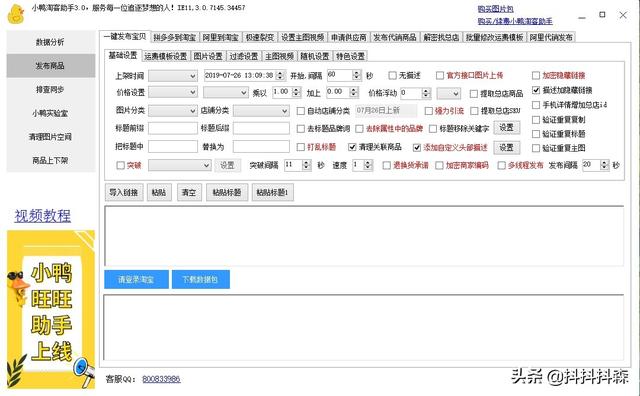Enable 官方接口图片上传 checkbox
The image size is (640, 396).
tap(440, 76)
